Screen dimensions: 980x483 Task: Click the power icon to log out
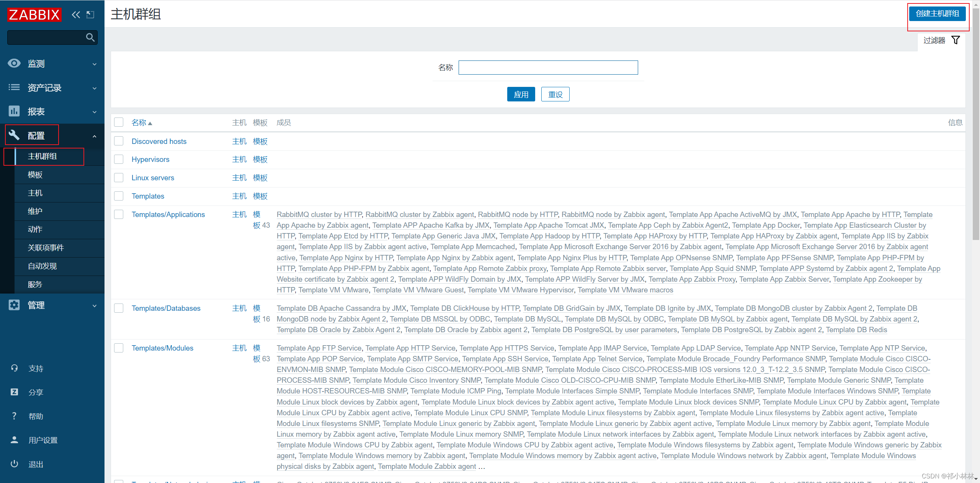(x=14, y=464)
